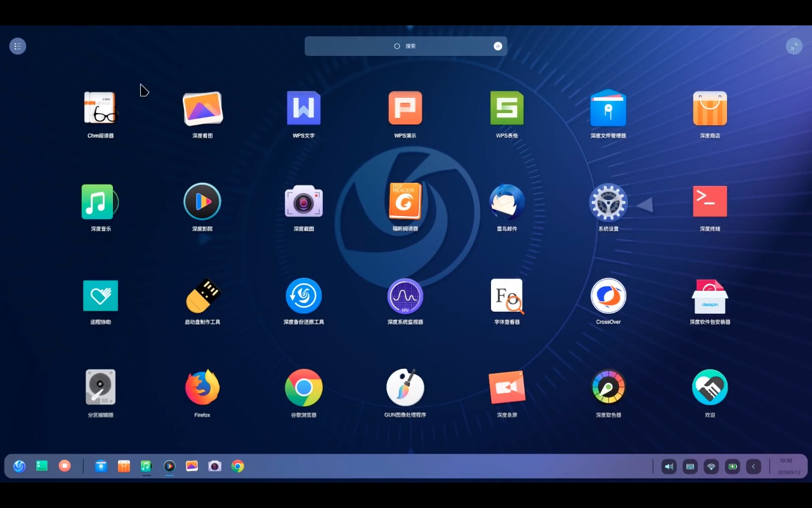Open 深度截图 in the launcher grid
Viewport: 812px width, 508px height.
(304, 201)
